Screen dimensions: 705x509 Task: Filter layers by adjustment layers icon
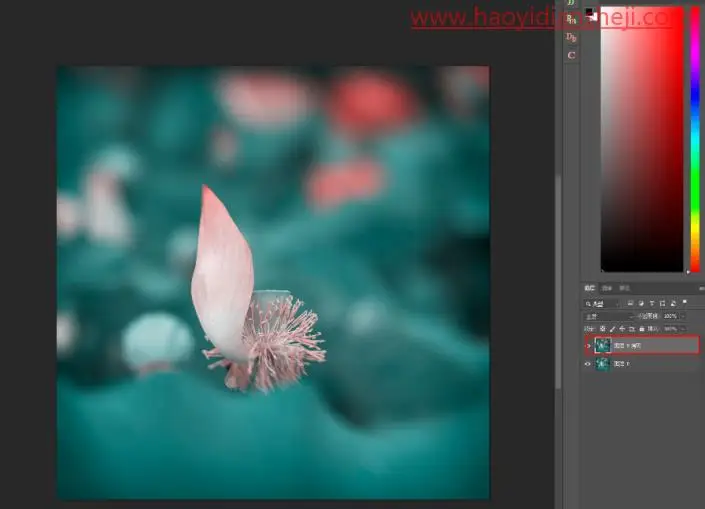[641, 303]
